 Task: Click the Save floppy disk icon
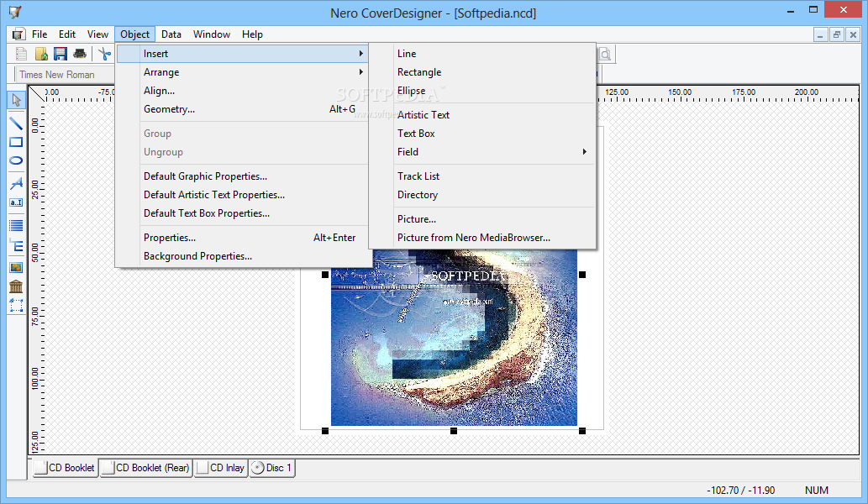tap(60, 54)
